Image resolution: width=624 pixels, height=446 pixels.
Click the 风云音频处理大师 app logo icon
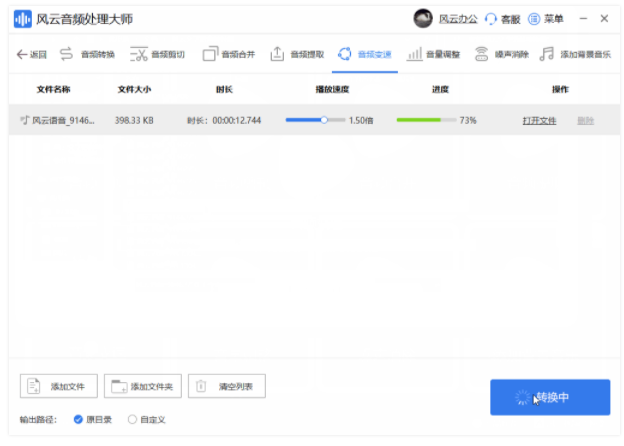tap(23, 19)
